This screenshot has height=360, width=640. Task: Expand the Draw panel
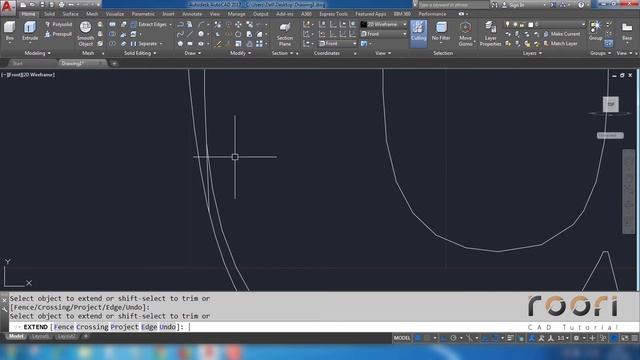pos(192,53)
